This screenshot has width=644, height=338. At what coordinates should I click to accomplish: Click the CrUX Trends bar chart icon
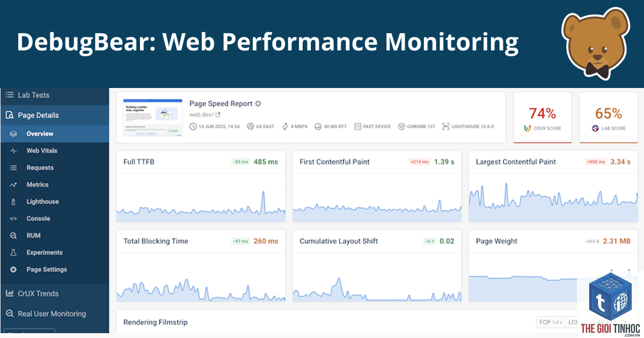click(x=9, y=293)
